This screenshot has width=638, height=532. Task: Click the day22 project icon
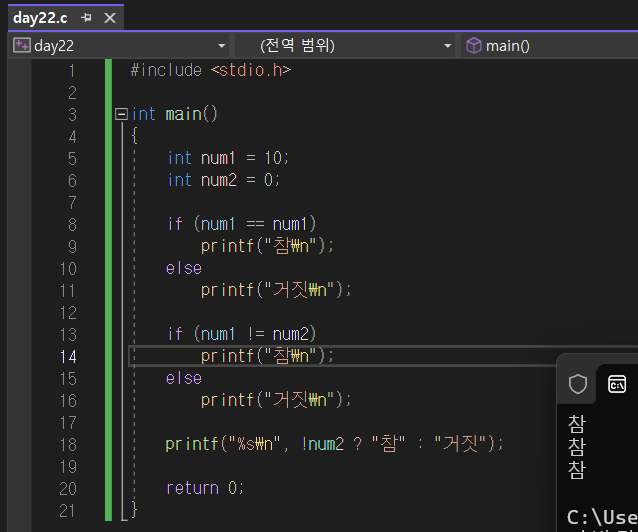coord(22,45)
